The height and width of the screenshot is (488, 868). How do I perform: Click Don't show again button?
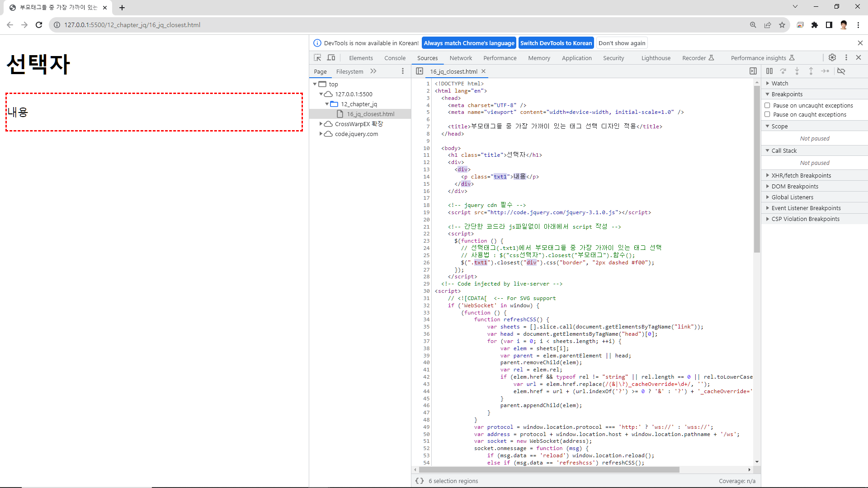tap(622, 43)
